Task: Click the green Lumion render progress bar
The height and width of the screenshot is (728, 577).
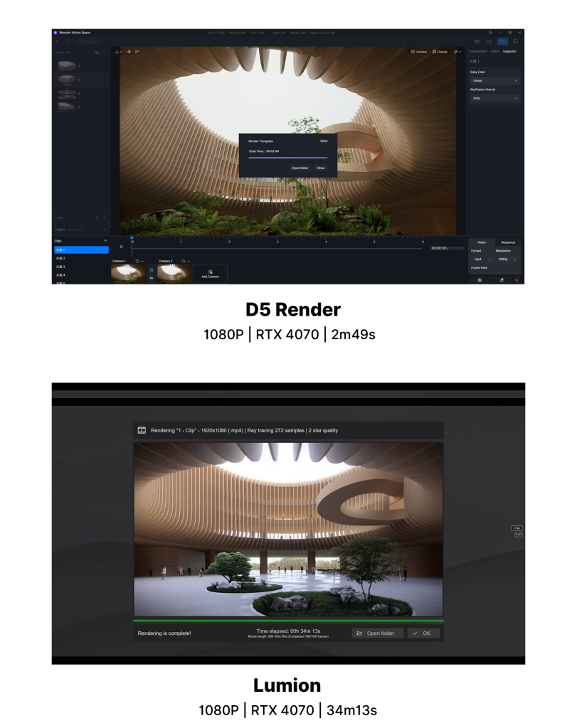Action: tap(288, 621)
